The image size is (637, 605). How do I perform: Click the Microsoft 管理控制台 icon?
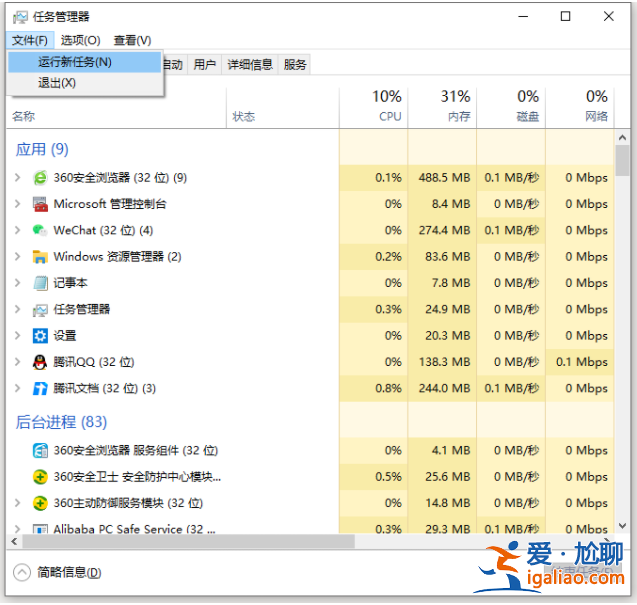tap(40, 204)
